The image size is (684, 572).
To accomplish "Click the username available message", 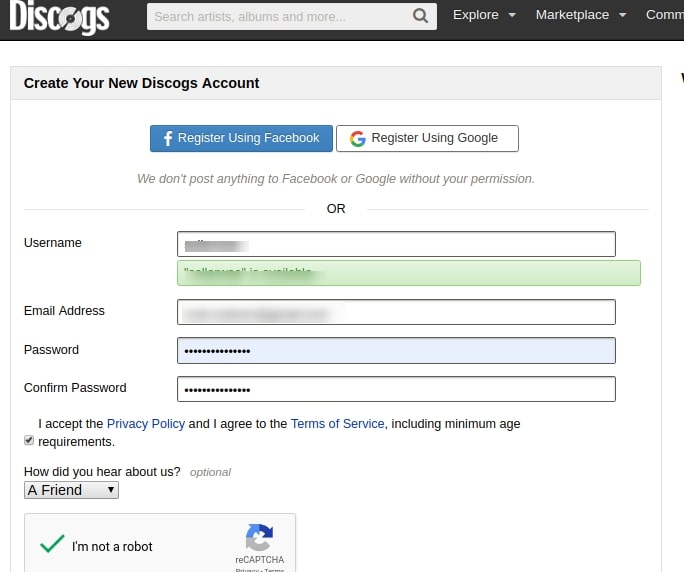I will pyautogui.click(x=409, y=273).
